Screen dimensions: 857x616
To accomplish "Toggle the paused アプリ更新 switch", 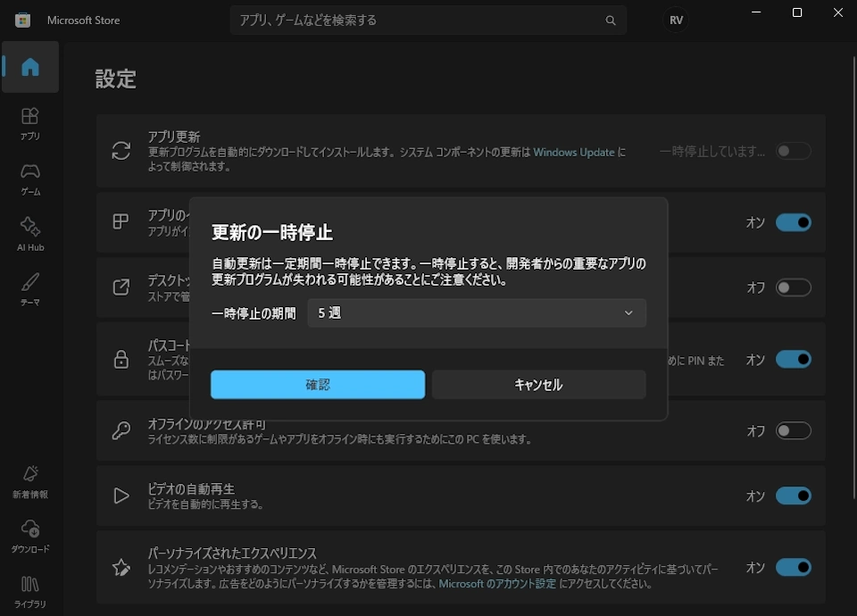I will (793, 151).
